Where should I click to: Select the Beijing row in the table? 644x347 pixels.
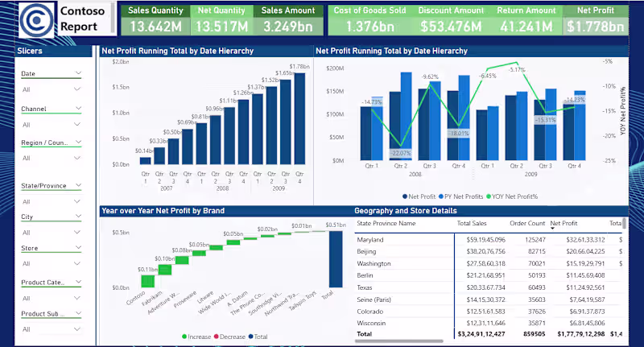pyautogui.click(x=489, y=251)
